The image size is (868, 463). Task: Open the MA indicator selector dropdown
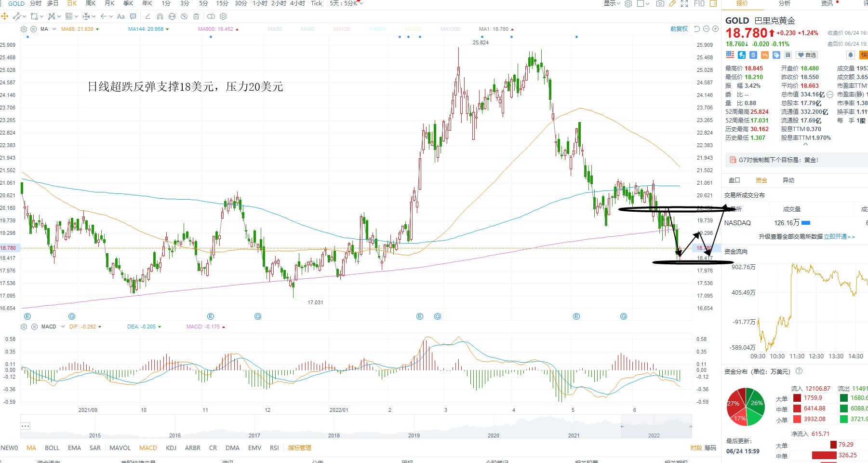54,29
